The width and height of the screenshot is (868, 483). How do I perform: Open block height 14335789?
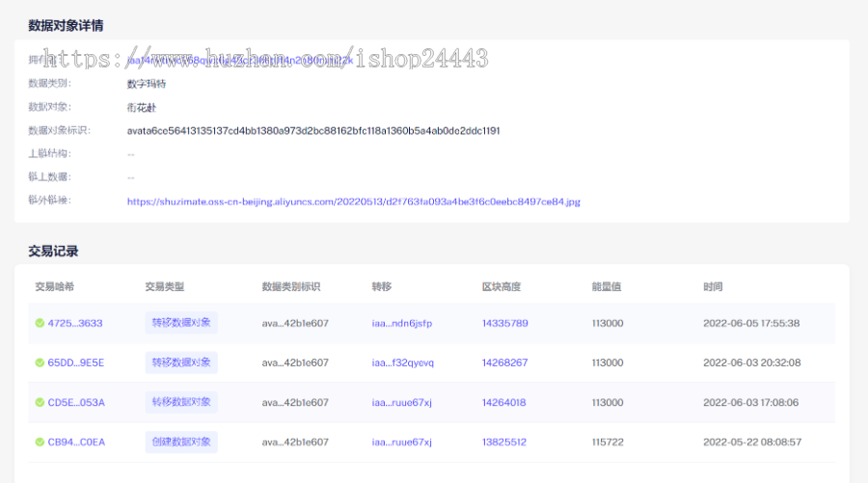tap(504, 323)
